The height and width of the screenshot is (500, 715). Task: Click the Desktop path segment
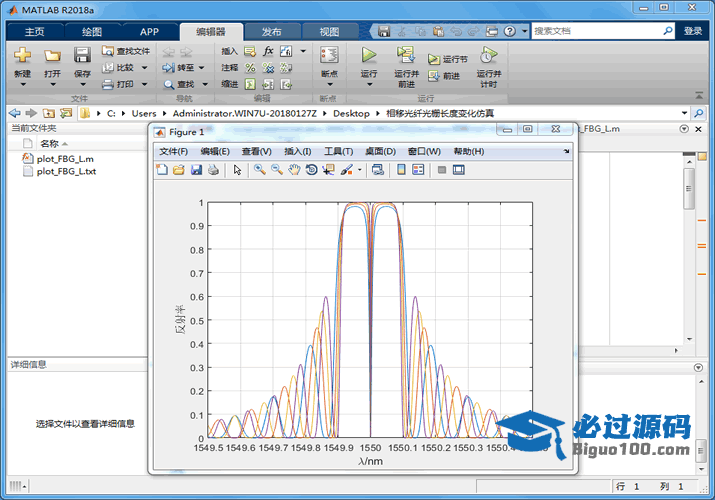[351, 113]
